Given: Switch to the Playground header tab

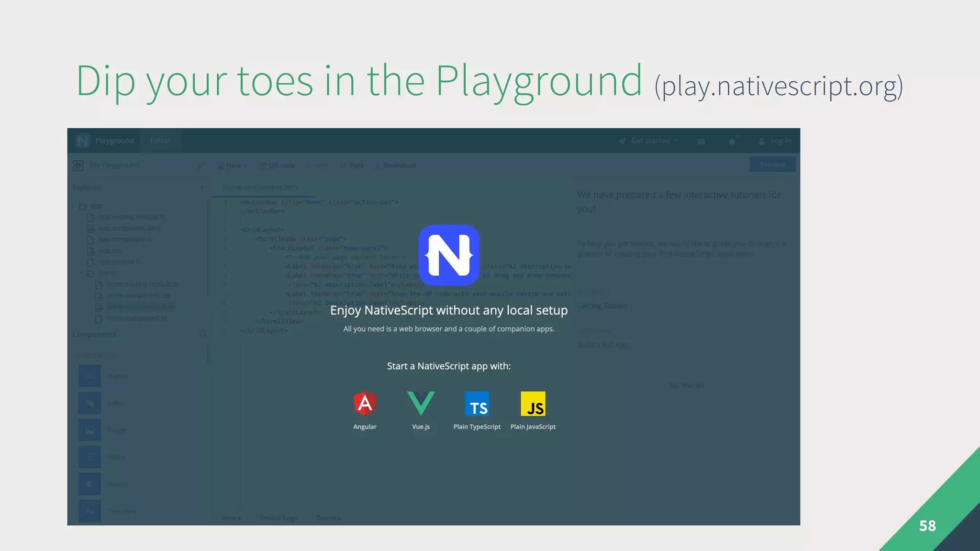Looking at the screenshot, I should click(x=115, y=141).
